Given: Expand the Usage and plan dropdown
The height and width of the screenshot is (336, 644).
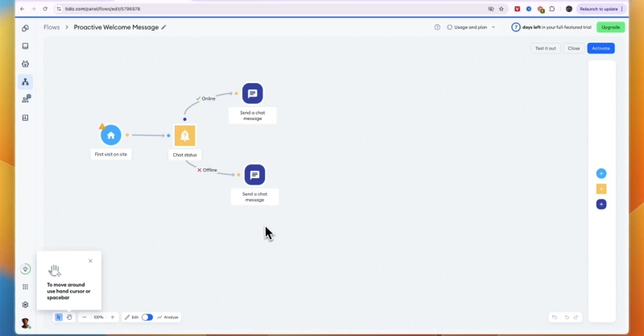Looking at the screenshot, I should tap(471, 27).
